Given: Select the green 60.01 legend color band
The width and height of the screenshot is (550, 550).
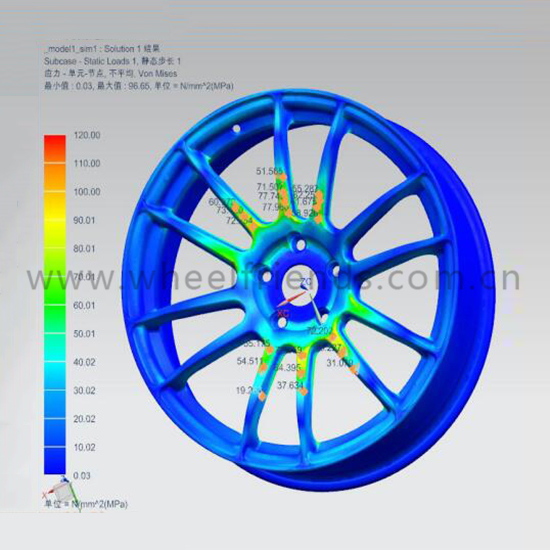Looking at the screenshot, I should click(x=55, y=318).
